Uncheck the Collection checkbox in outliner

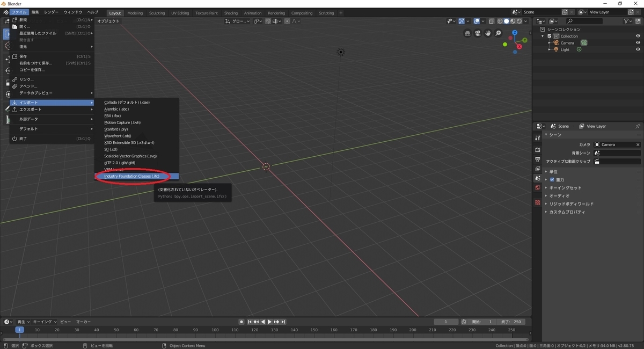coord(550,36)
